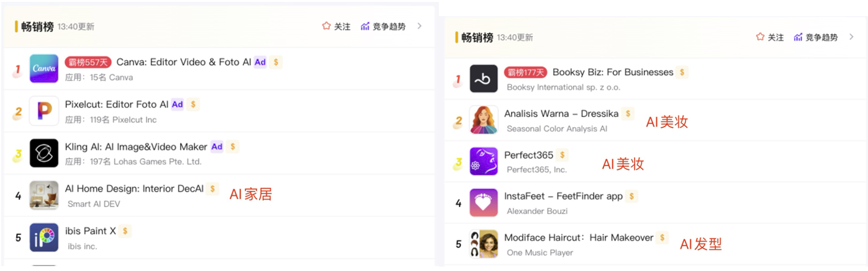Click '应用：15名 Canva' subtitle

99,78
